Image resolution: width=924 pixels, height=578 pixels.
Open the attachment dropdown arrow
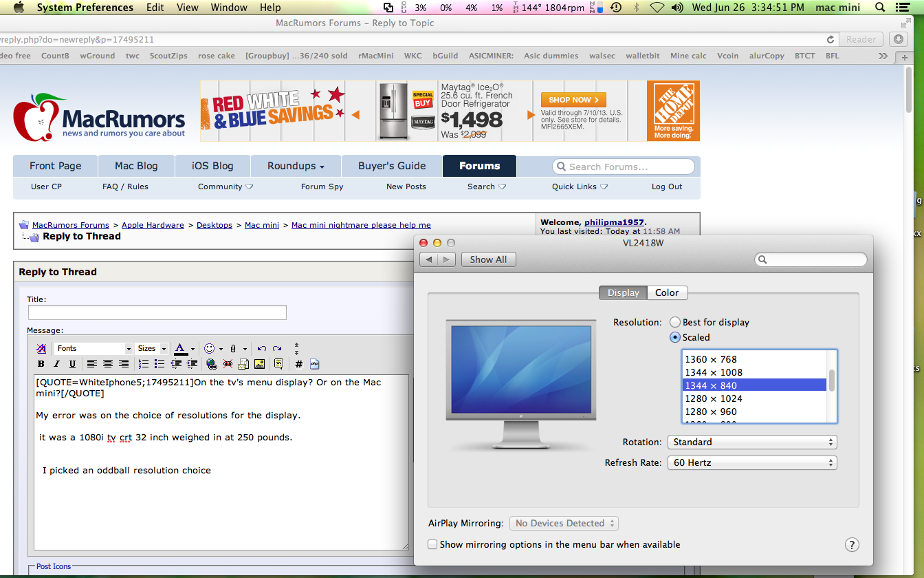tap(245, 349)
